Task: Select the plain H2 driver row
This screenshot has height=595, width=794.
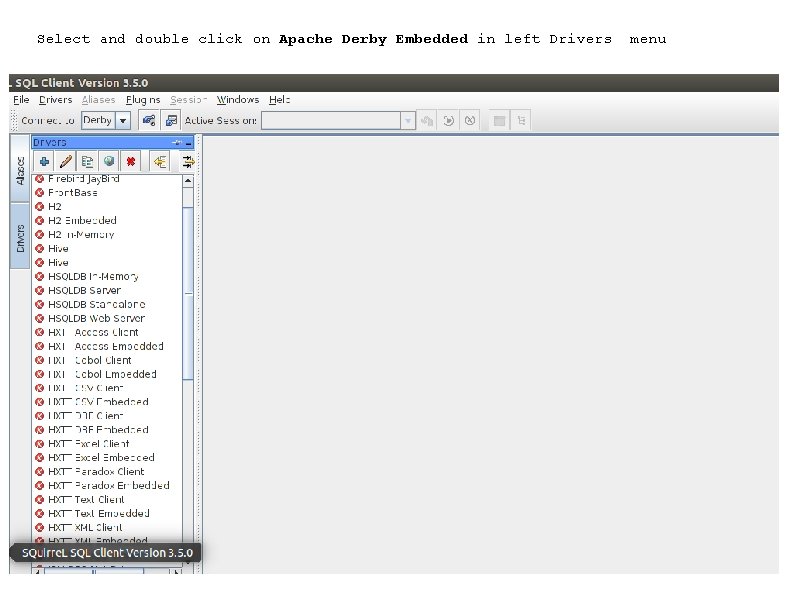Action: 107,207
